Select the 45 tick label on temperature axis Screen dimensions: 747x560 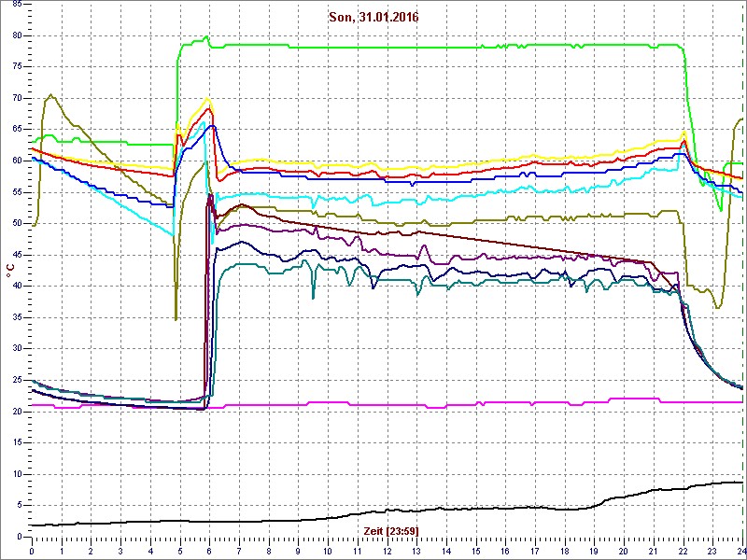(x=17, y=255)
